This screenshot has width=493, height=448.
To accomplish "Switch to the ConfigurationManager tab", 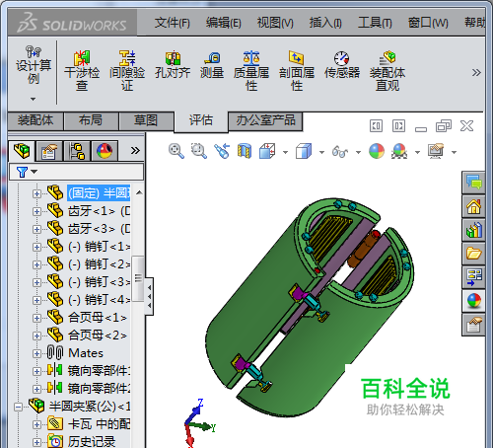I will pyautogui.click(x=77, y=151).
